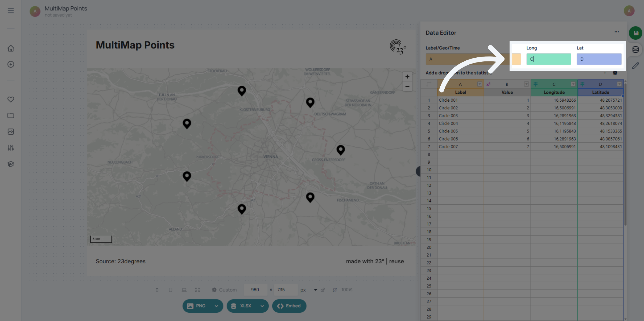Open the folder icon in sidebar
The height and width of the screenshot is (321, 644).
pyautogui.click(x=11, y=116)
